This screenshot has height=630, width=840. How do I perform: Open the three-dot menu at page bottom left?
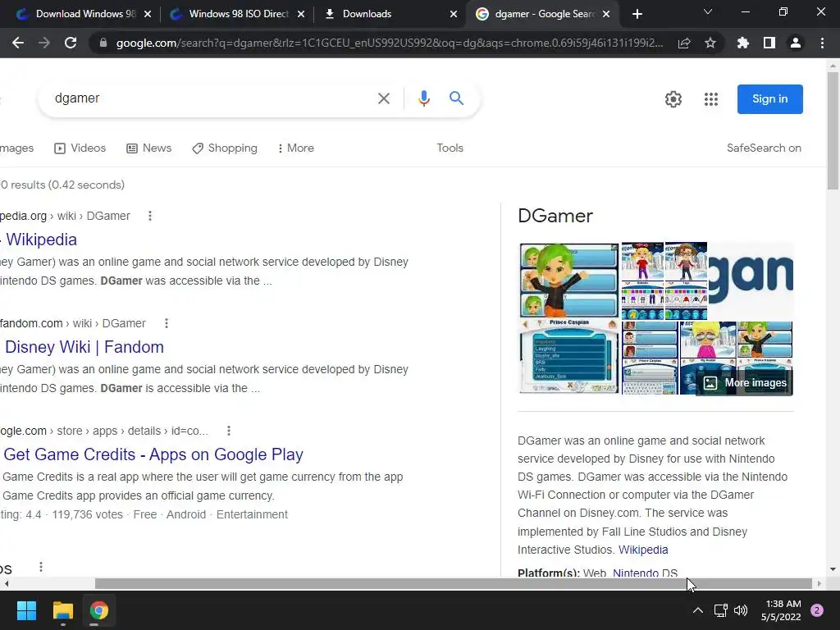[x=41, y=567]
